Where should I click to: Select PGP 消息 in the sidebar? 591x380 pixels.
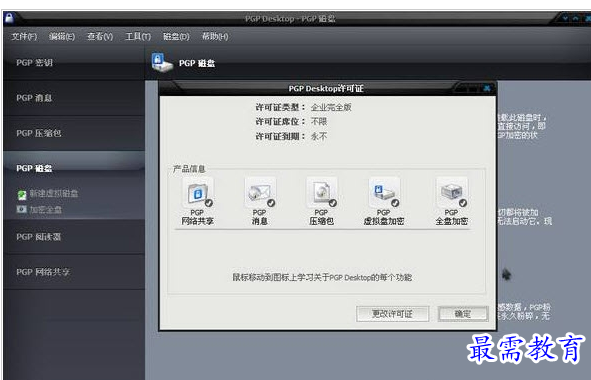[74, 98]
